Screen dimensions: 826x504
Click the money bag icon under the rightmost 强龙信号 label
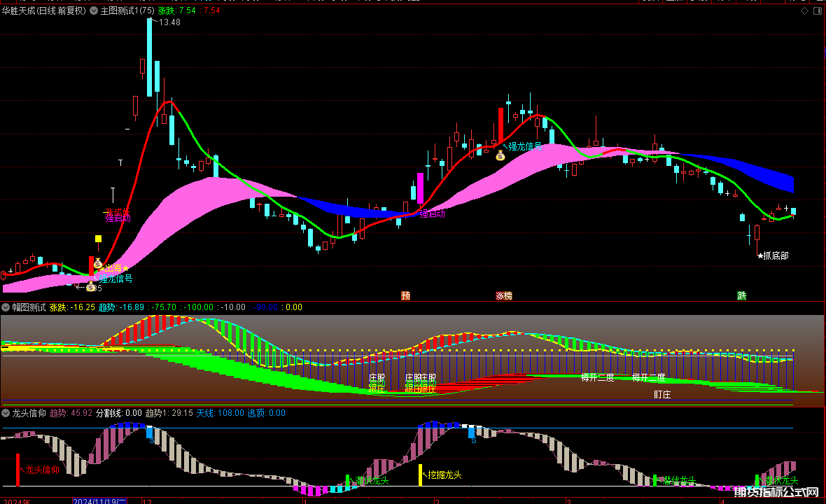tap(500, 155)
